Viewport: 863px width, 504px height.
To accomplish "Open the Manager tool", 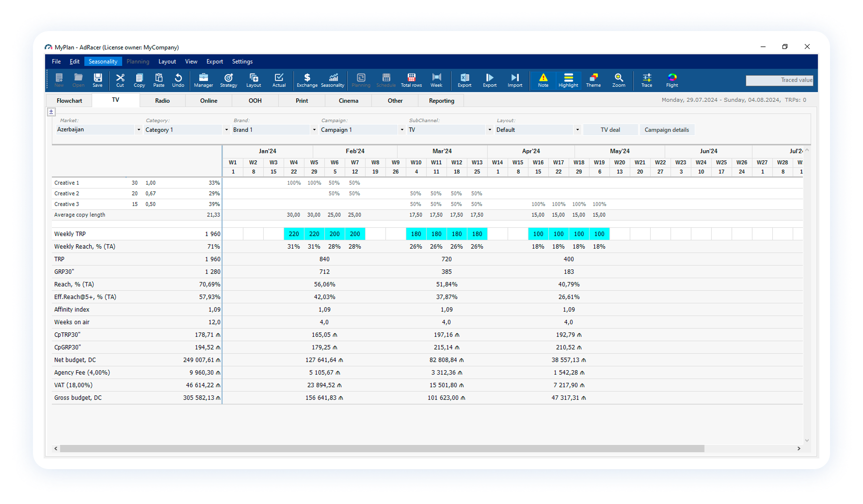I will pyautogui.click(x=204, y=80).
